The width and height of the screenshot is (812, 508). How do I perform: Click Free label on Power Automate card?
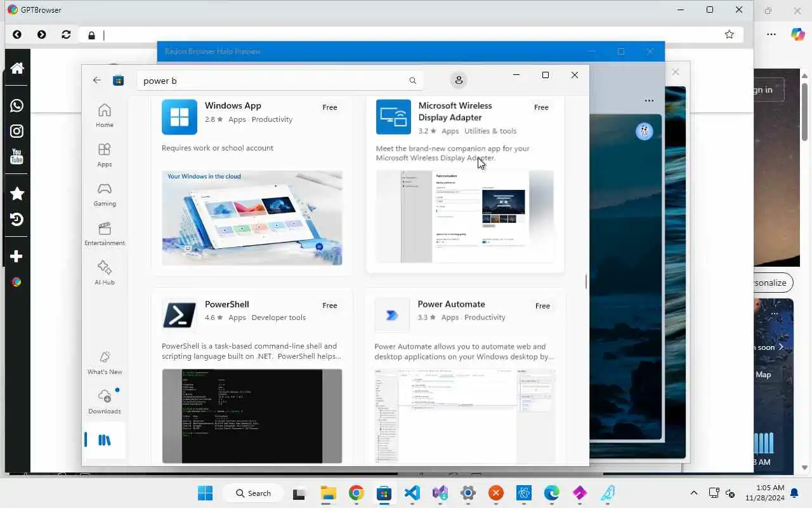pos(542,305)
